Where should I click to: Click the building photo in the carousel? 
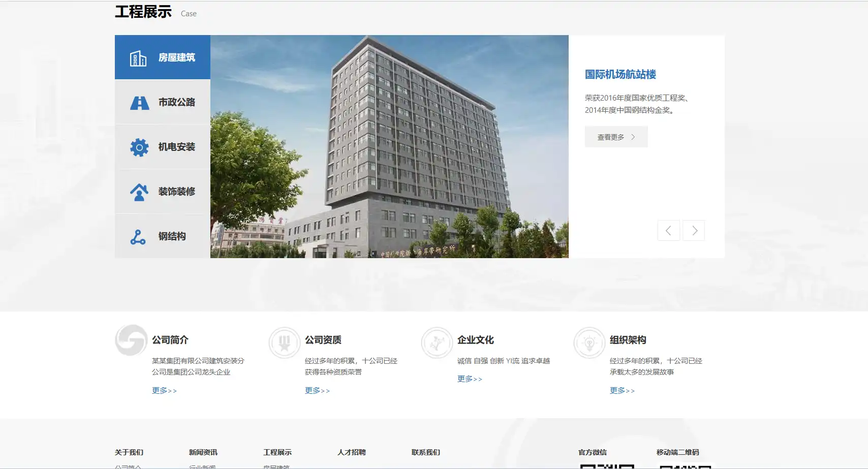(x=389, y=146)
